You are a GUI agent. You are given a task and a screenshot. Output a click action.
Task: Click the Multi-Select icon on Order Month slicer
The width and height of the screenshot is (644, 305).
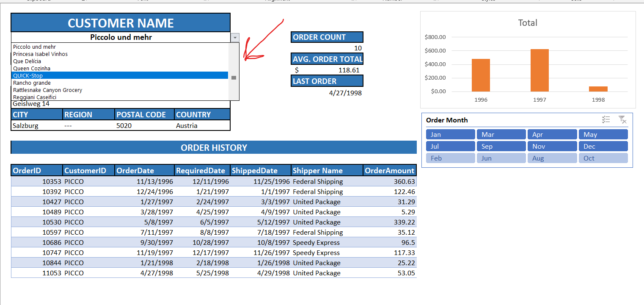[606, 119]
